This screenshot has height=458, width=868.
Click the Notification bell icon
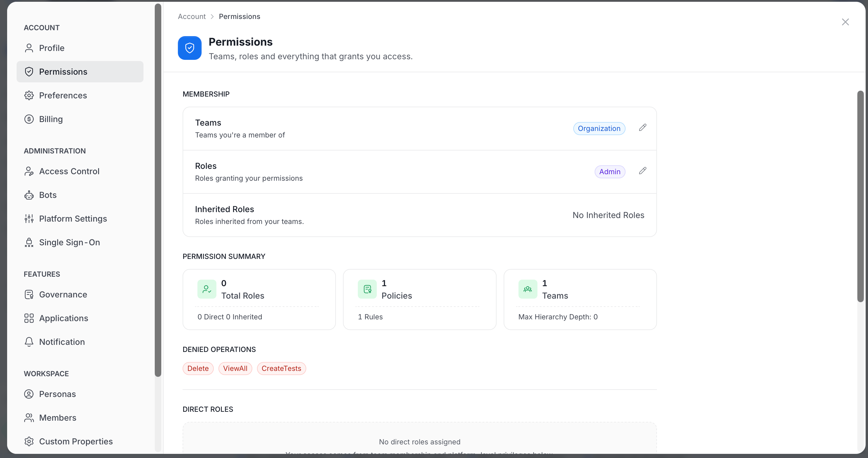tap(29, 342)
